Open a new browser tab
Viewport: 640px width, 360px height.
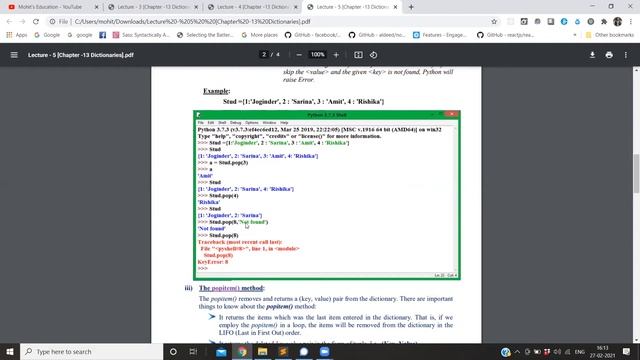pyautogui.click(x=411, y=7)
